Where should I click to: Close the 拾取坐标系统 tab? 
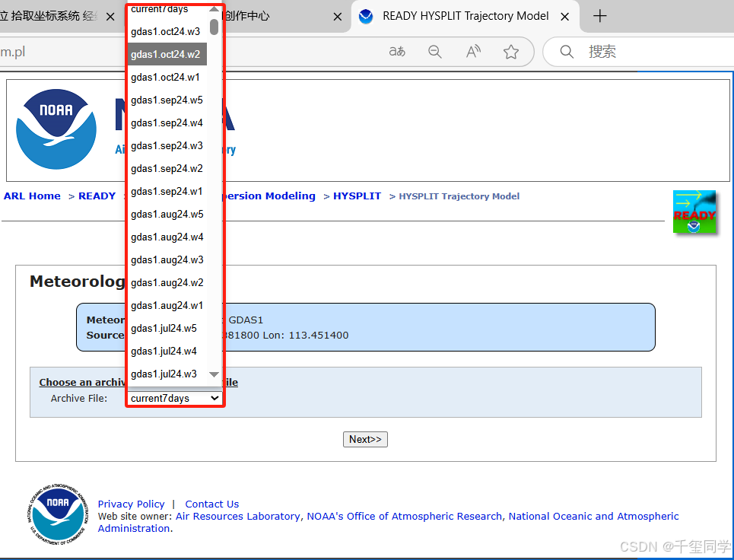(110, 17)
